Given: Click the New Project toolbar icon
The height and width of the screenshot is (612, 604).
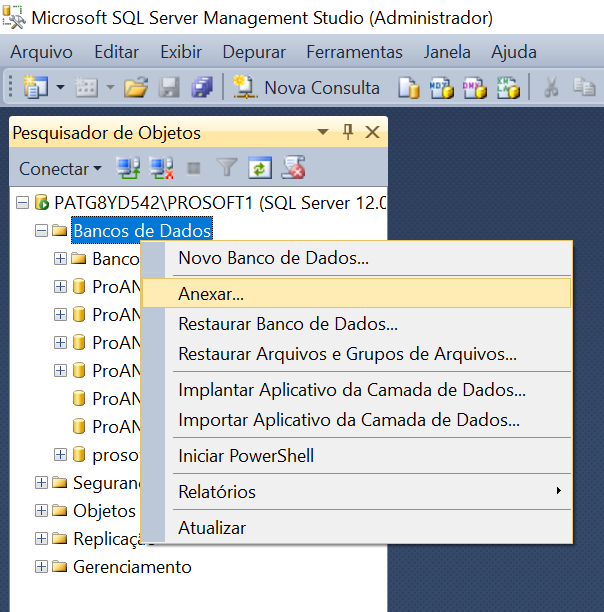Looking at the screenshot, I should tap(36, 88).
